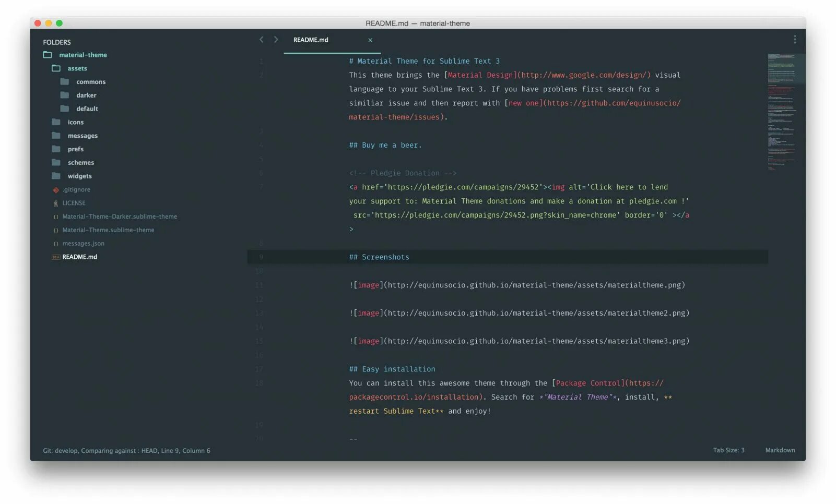This screenshot has height=504, width=836.
Task: Expand the icons folder
Action: pyautogui.click(x=76, y=122)
